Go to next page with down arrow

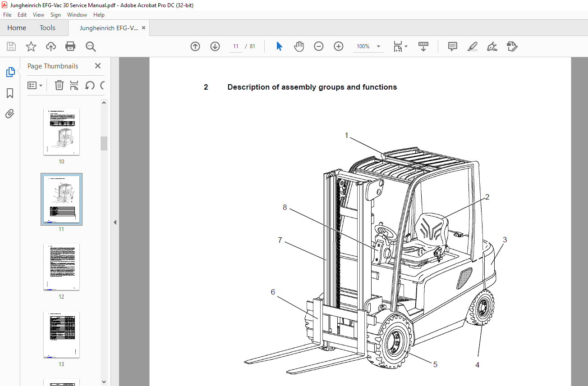[215, 46]
